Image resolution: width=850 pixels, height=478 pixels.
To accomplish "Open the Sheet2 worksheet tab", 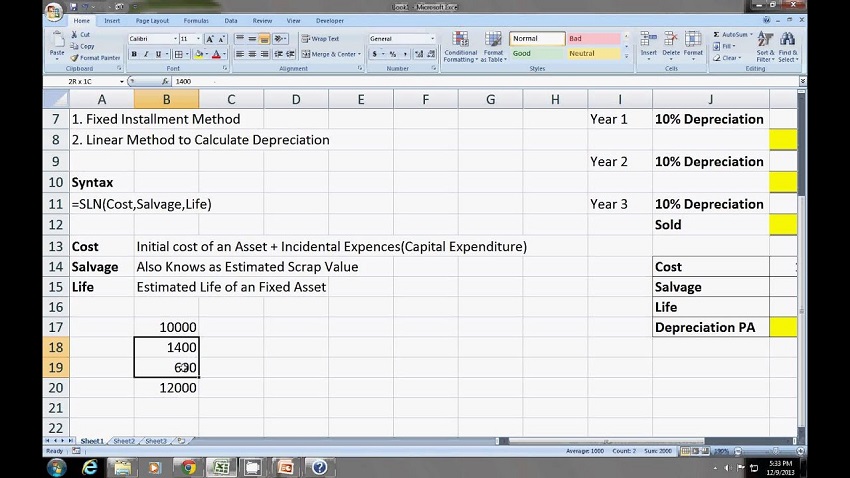I will pos(124,440).
